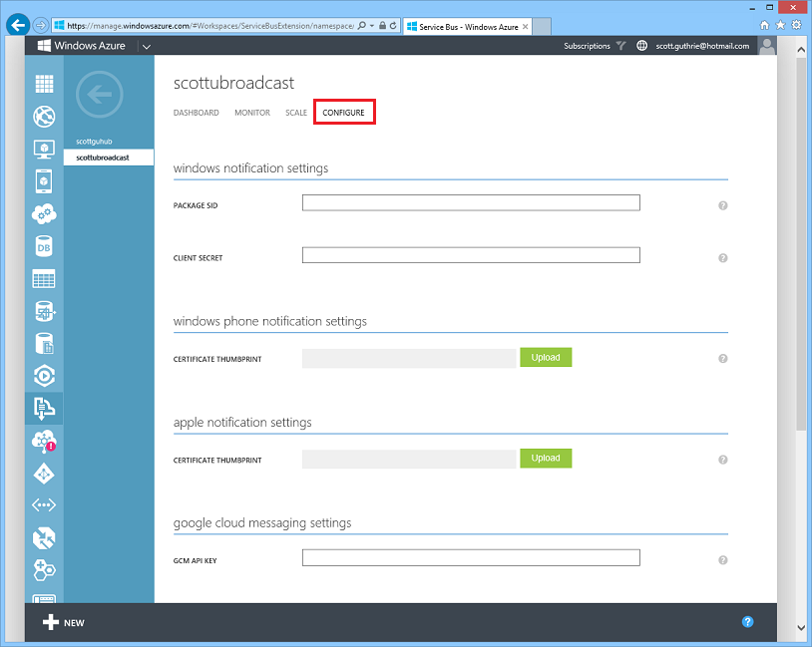Open Web Sites globe icon in sidebar
Viewport: 812px width, 647px height.
click(x=44, y=117)
